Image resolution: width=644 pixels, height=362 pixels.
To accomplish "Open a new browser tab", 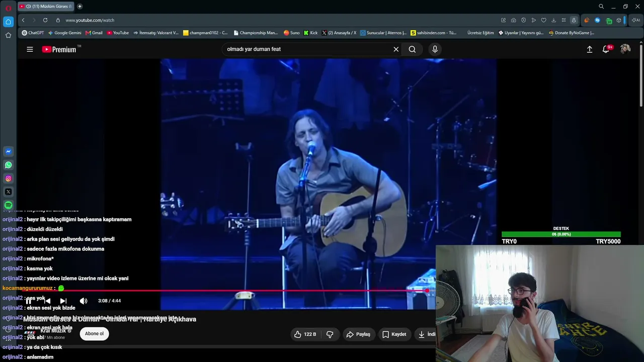I will (79, 7).
